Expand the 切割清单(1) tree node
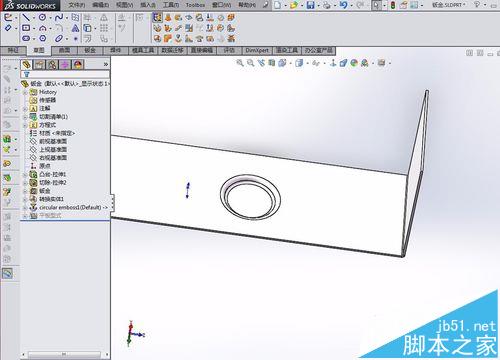500x360 pixels. pyautogui.click(x=25, y=117)
